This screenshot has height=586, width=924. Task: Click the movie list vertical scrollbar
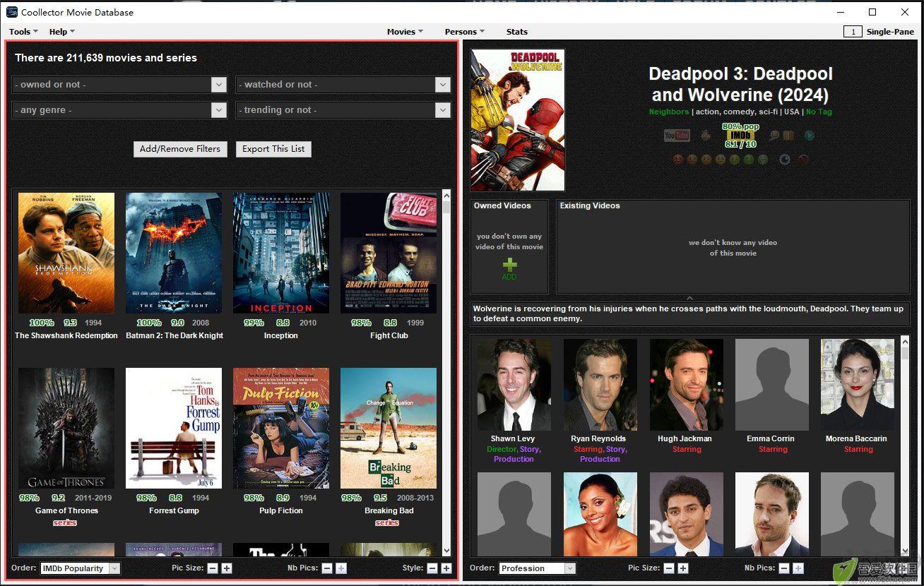(446, 373)
